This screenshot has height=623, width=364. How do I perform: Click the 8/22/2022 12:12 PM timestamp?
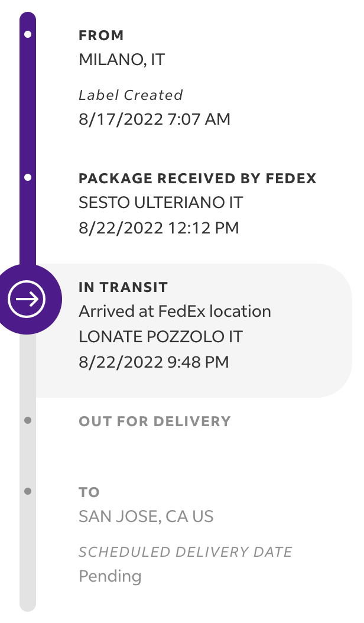click(x=159, y=228)
